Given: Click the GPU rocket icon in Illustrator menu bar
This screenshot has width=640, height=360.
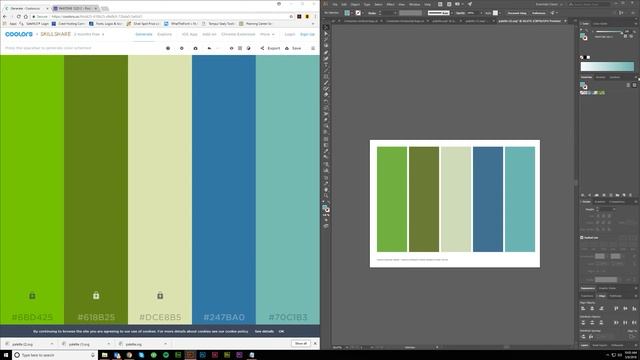Looking at the screenshot, I should pos(470,4).
